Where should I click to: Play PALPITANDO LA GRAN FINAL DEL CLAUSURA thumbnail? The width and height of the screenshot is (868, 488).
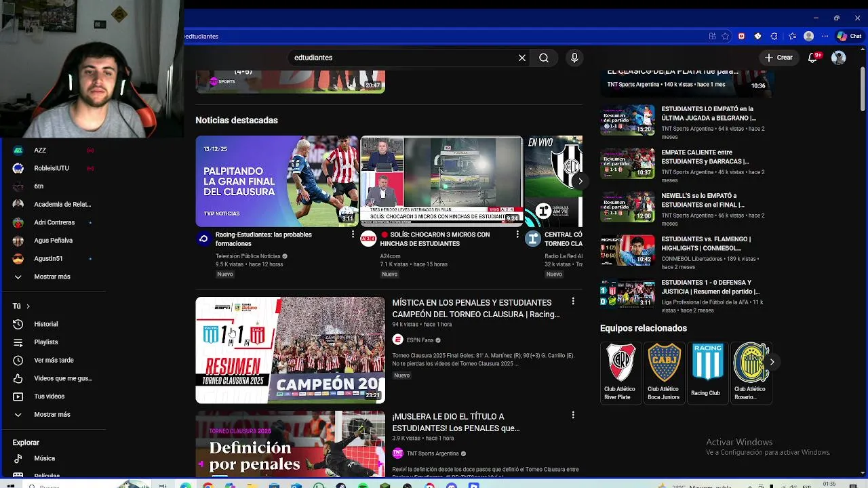pyautogui.click(x=277, y=181)
